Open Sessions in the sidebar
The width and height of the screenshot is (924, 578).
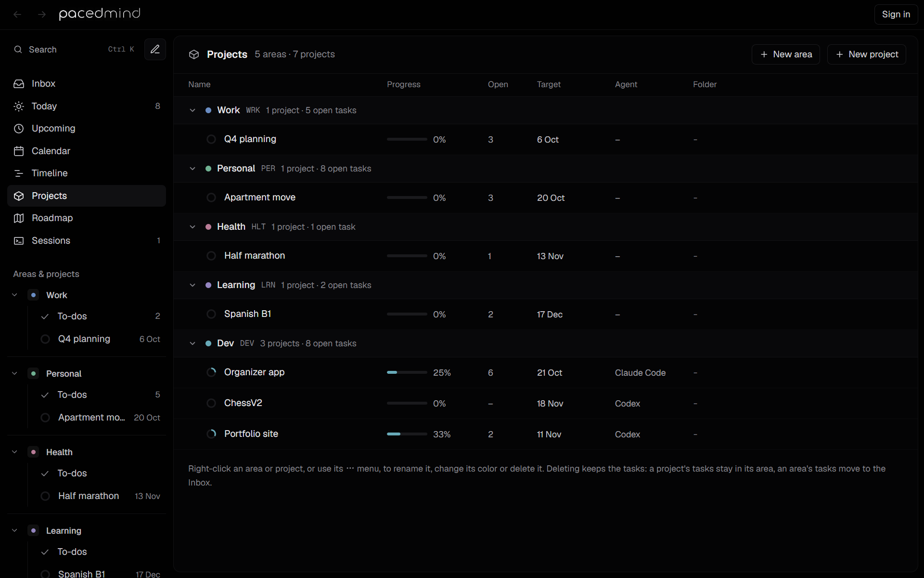pos(87,241)
